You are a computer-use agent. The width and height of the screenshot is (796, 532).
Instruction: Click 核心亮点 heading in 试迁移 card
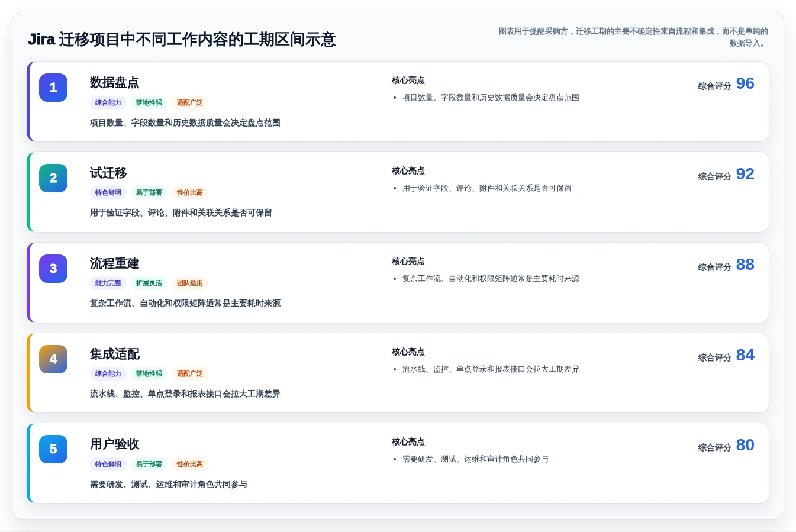pos(408,171)
